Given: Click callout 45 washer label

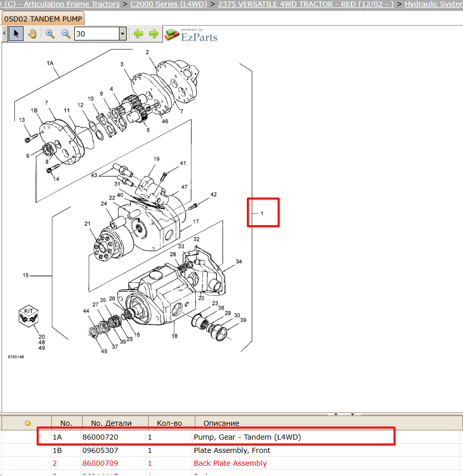Looking at the screenshot, I should (x=104, y=351).
